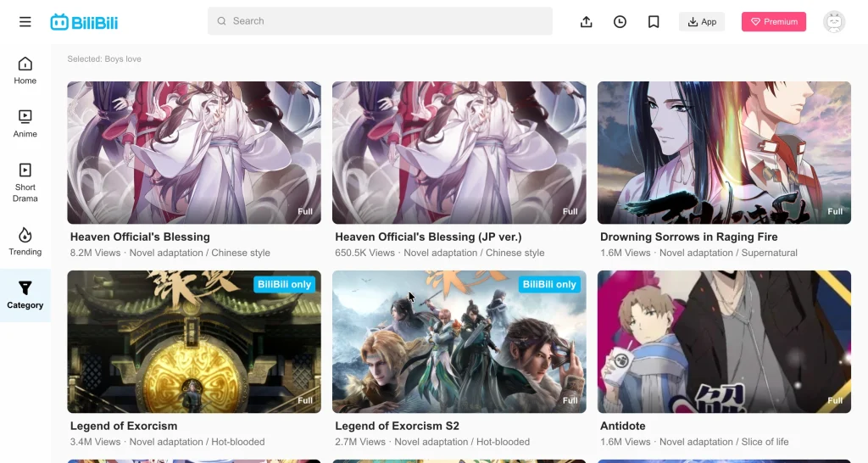Viewport: 868px width, 463px height.
Task: Open watch history clock icon
Action: pos(620,21)
